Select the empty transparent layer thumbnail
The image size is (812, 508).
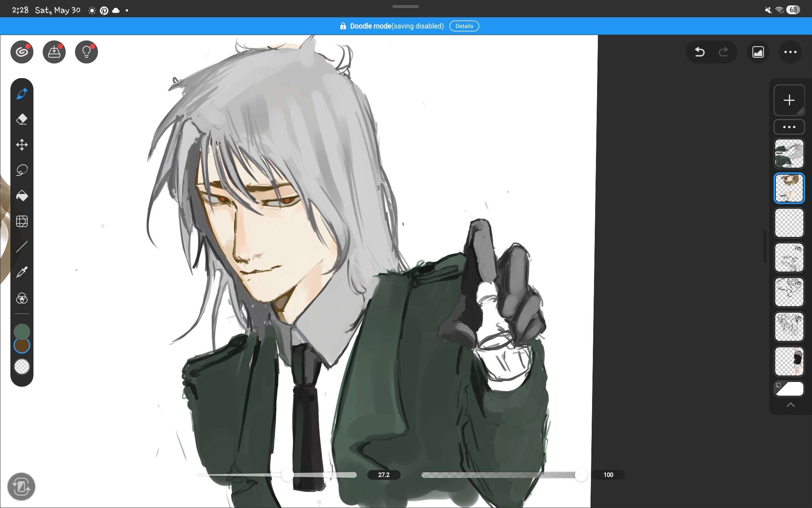coord(789,223)
